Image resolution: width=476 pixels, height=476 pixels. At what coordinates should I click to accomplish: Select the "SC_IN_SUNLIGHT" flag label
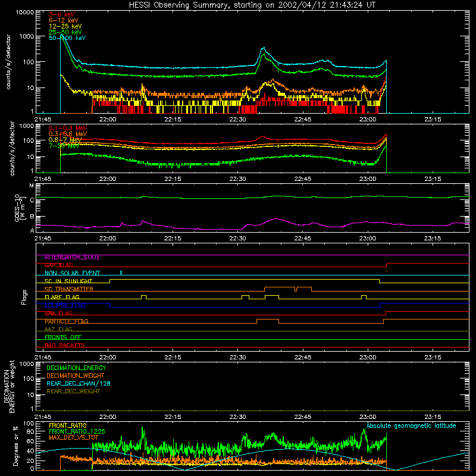[x=68, y=281]
